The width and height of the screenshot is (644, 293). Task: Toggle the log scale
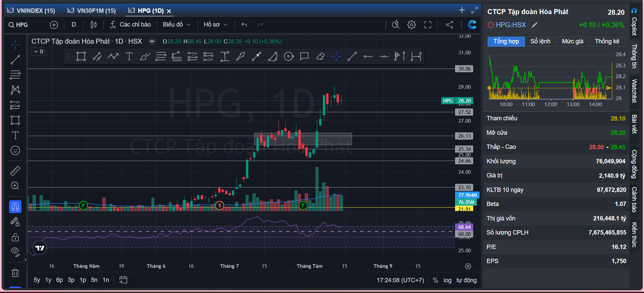(x=447, y=280)
